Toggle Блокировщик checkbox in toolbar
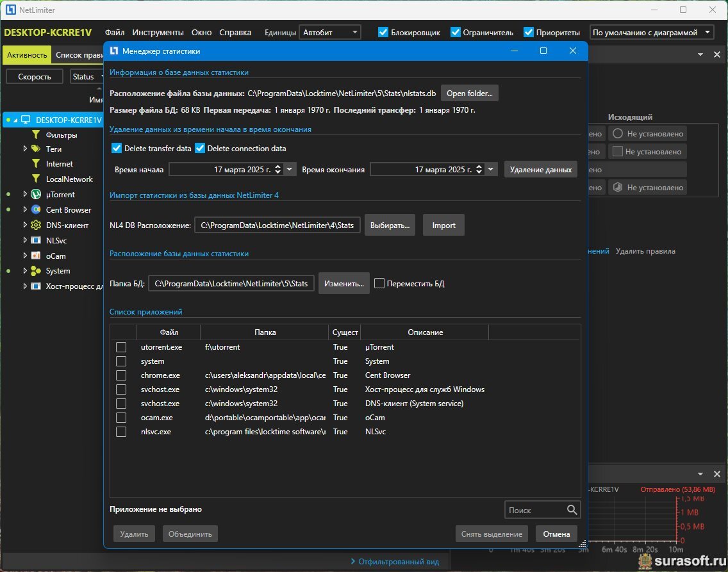Screen dimensions: 728x572 pyautogui.click(x=383, y=33)
